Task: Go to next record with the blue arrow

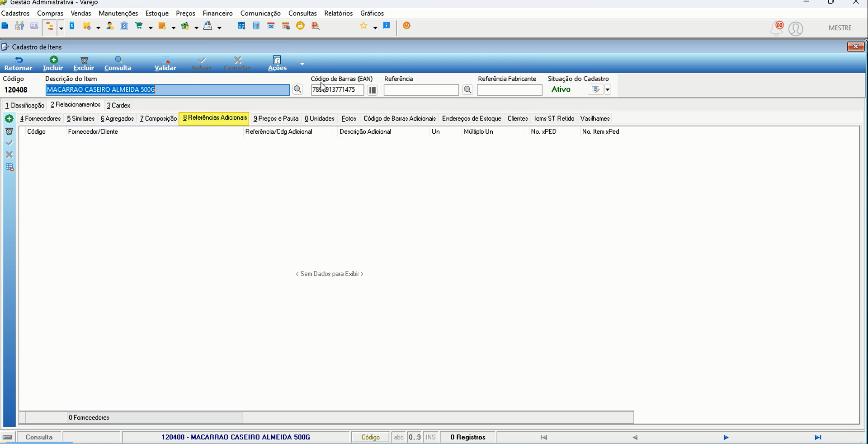Action: tap(726, 437)
